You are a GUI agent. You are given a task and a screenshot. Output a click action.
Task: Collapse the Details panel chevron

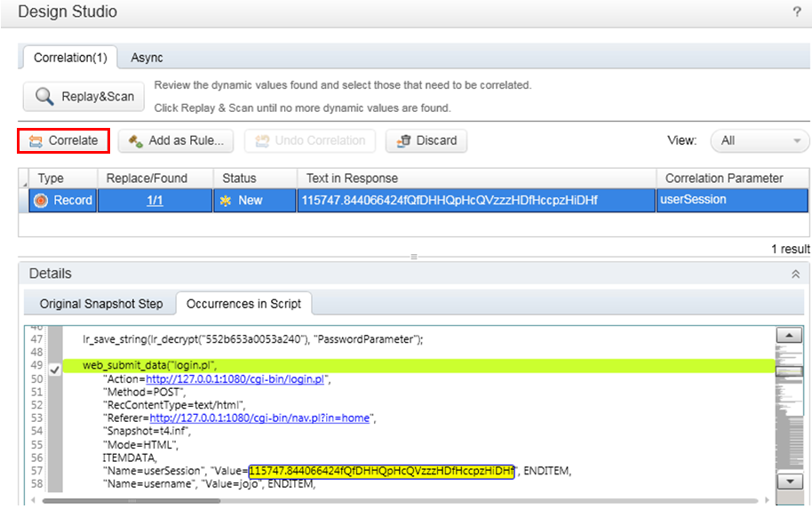[796, 274]
